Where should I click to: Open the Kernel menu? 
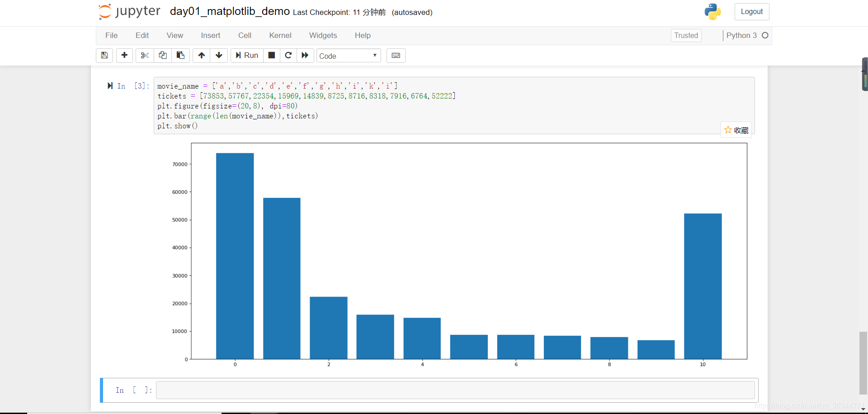point(280,35)
